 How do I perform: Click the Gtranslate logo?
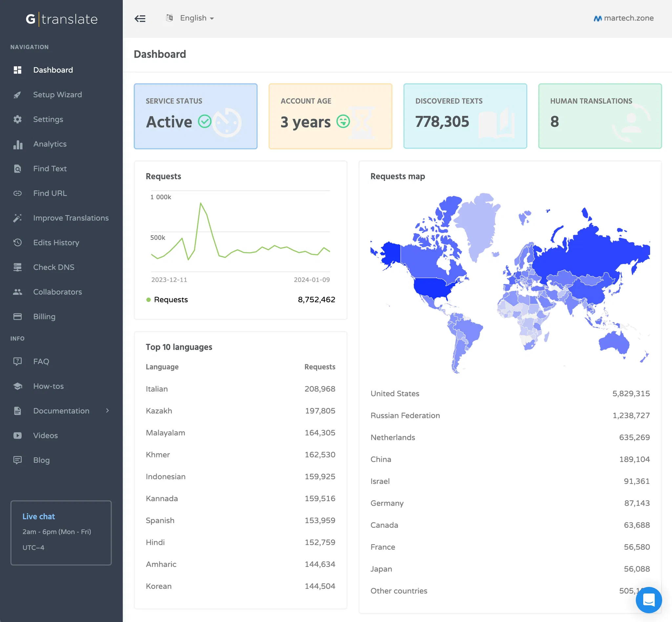click(x=62, y=19)
